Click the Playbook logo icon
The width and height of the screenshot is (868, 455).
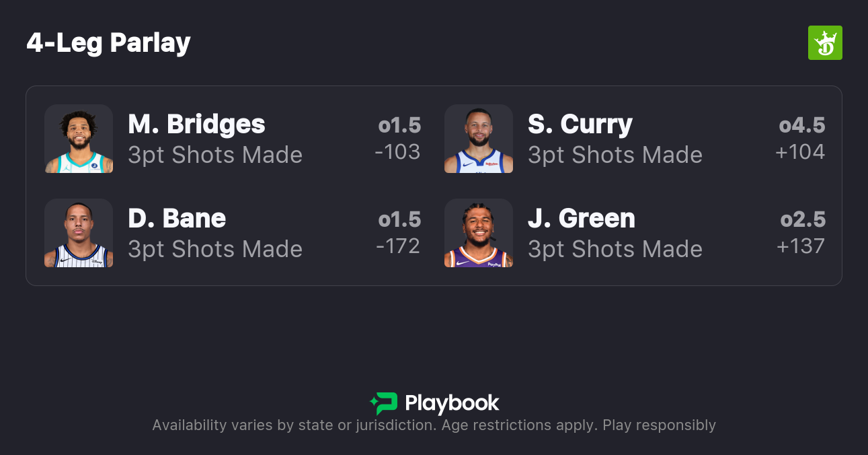384,403
